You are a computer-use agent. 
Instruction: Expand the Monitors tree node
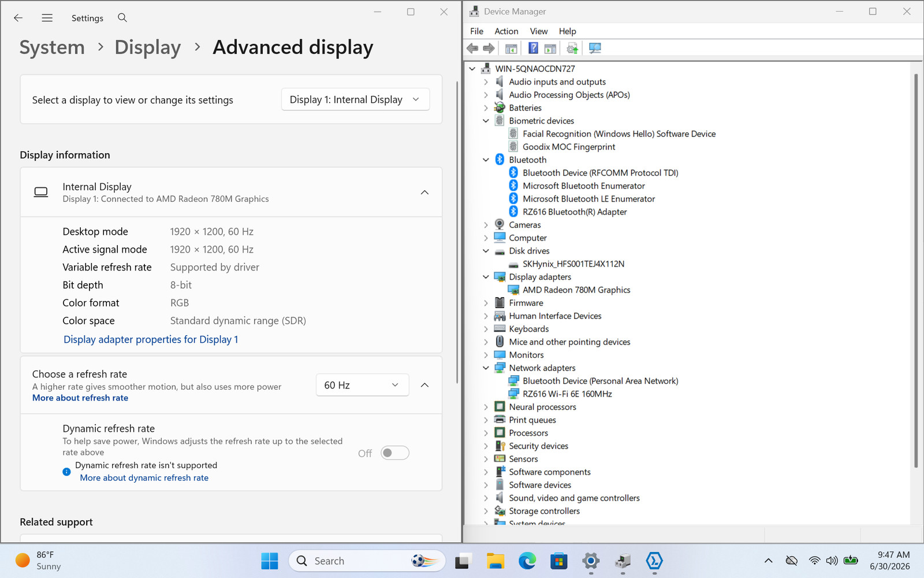pyautogui.click(x=486, y=355)
